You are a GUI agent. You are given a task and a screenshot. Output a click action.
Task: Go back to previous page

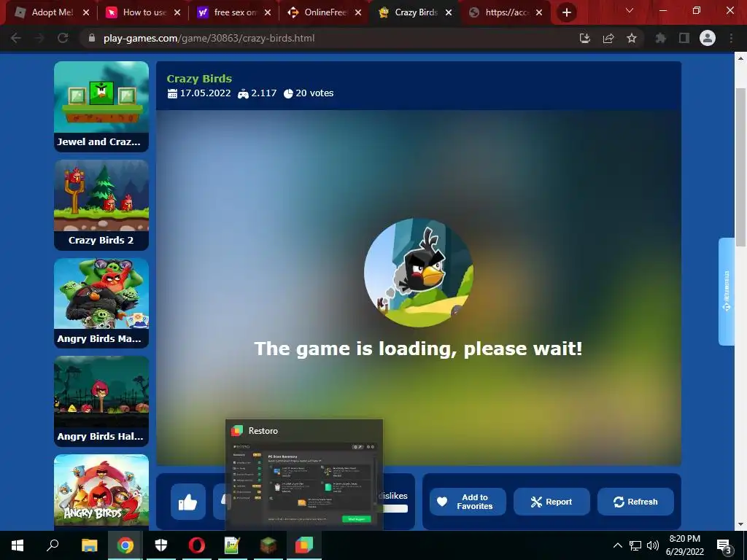coord(16,38)
